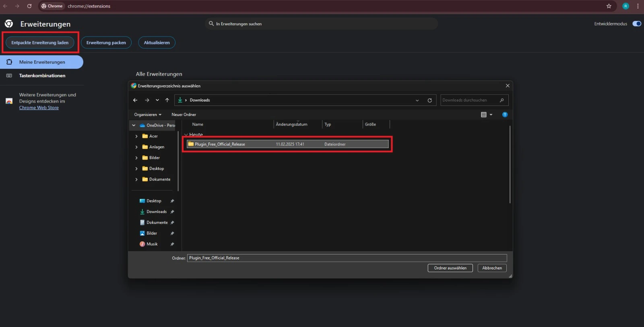Viewport: 644px width, 327px height.
Task: Open the Chrome profile avatar
Action: click(625, 6)
